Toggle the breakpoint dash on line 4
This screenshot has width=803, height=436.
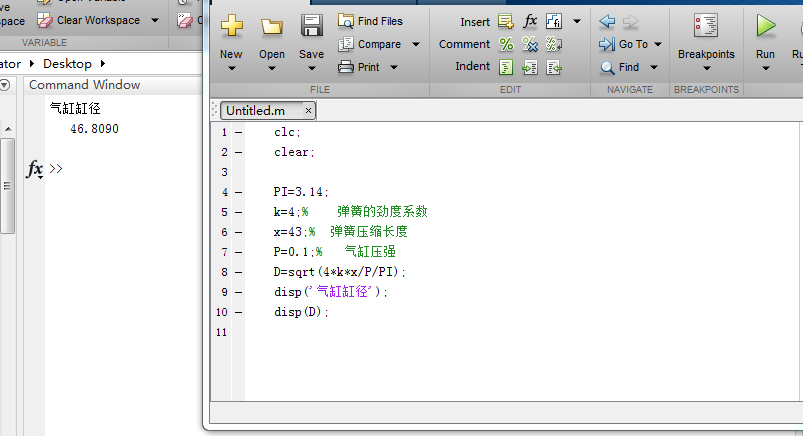239,192
